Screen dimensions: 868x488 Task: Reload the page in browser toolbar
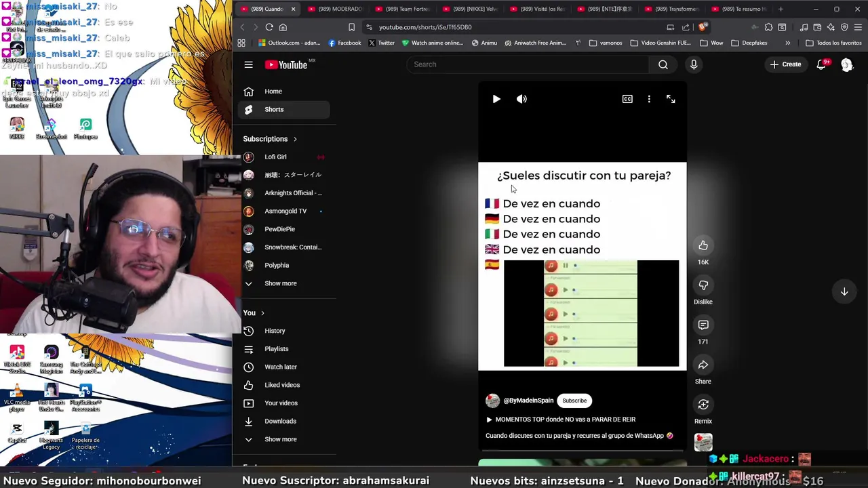tap(269, 27)
